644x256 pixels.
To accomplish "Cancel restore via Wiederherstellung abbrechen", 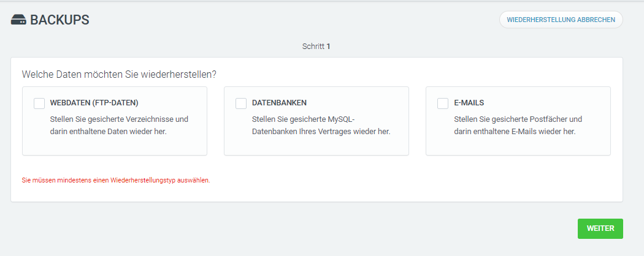I will pos(561,20).
